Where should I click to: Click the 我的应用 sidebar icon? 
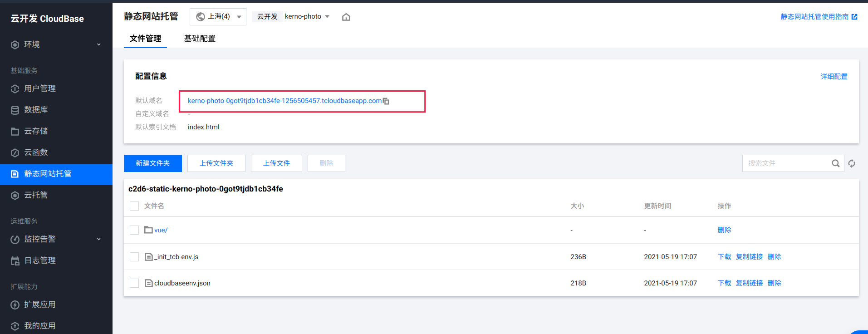coord(15,326)
